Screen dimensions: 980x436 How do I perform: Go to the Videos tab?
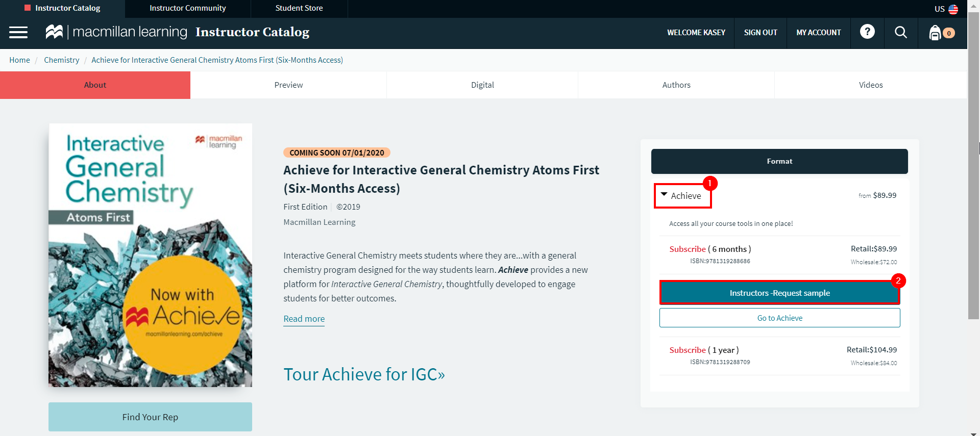870,85
